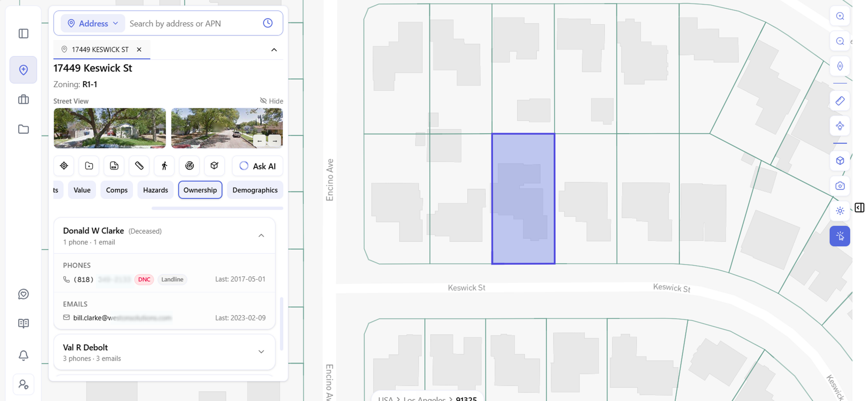868x401 pixels.
Task: Click the Landline phone type badge
Action: (x=172, y=279)
